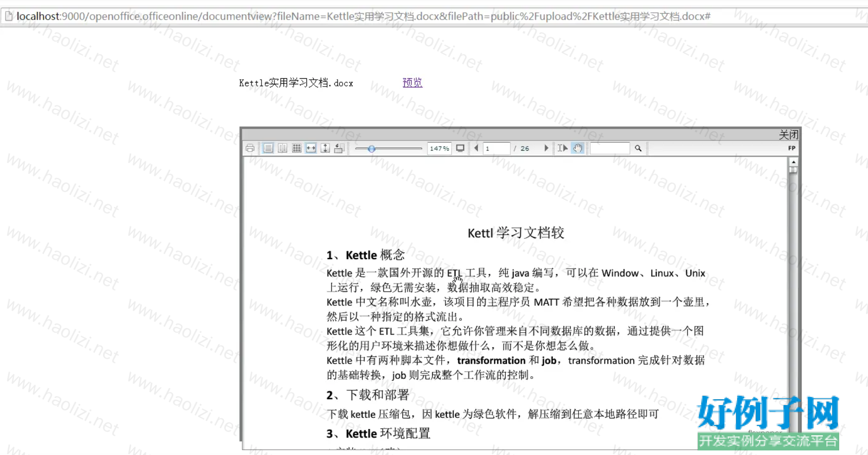Screen dimensions: 868x455
Task: Select the text selection cursor tool
Action: (562, 148)
